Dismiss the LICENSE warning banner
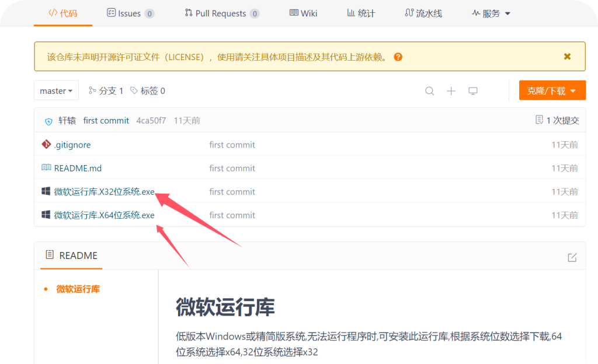 pyautogui.click(x=567, y=57)
